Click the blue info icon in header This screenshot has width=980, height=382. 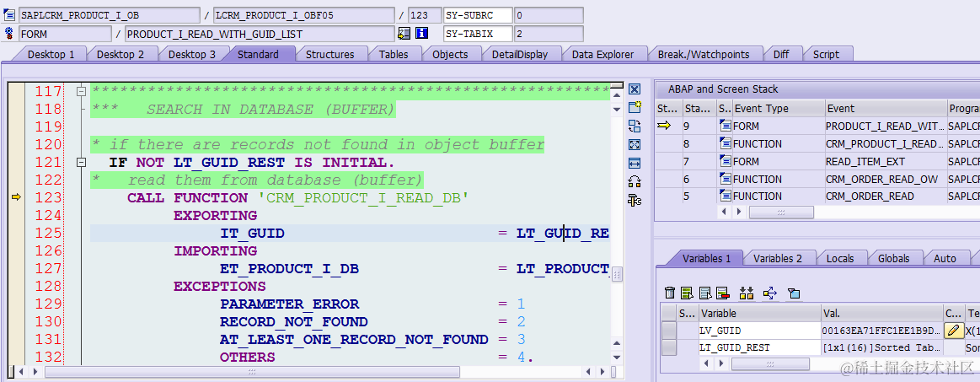tap(422, 33)
